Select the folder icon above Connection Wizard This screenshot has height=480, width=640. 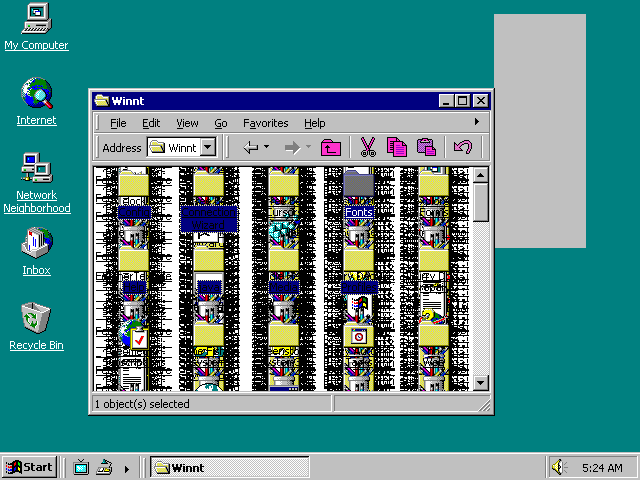[209, 183]
